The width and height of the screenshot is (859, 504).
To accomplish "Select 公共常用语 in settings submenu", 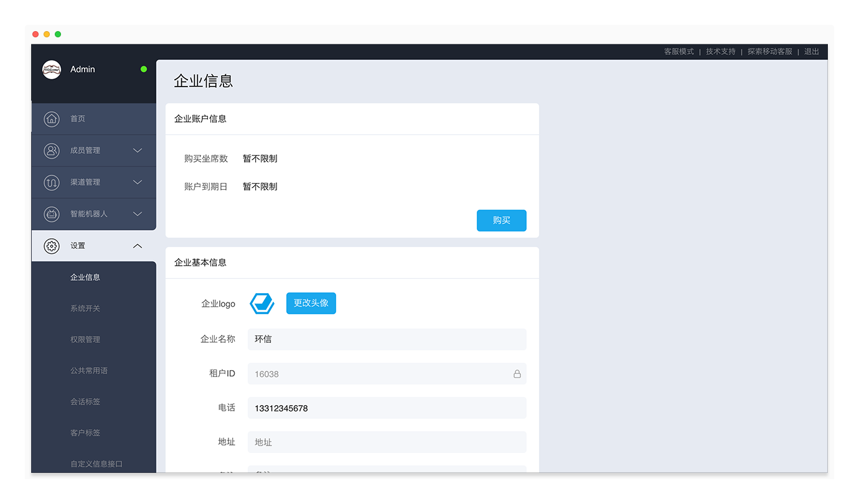I will pos(89,371).
